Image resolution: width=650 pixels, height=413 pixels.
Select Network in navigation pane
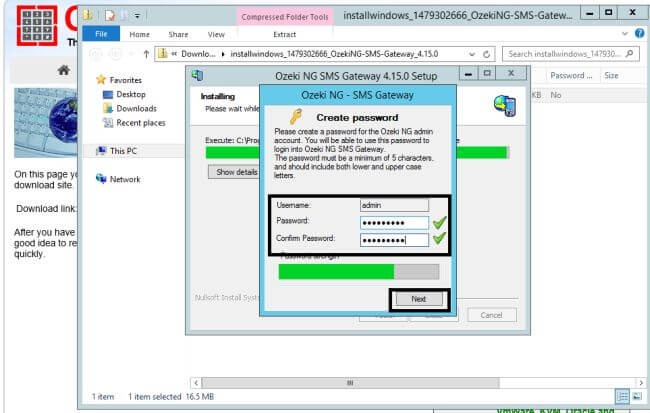(125, 179)
